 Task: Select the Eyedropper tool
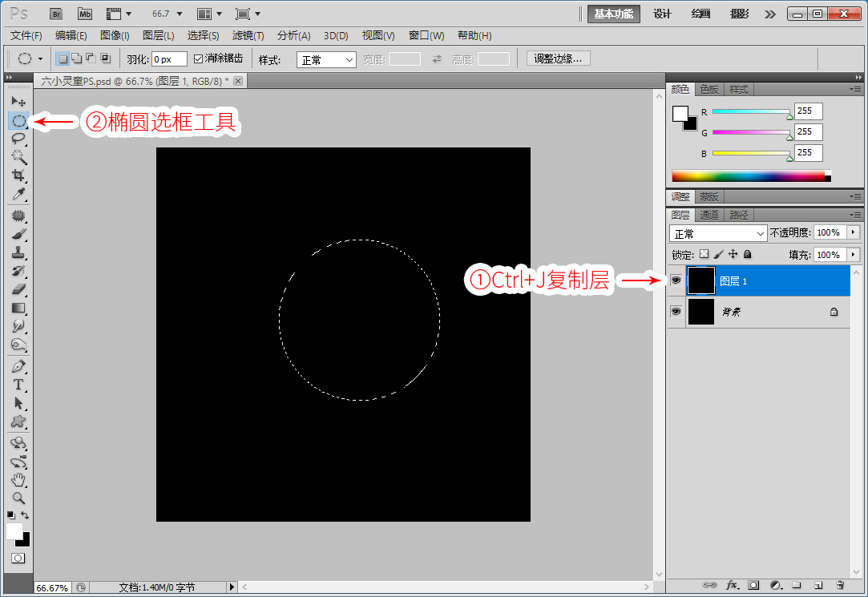point(18,194)
